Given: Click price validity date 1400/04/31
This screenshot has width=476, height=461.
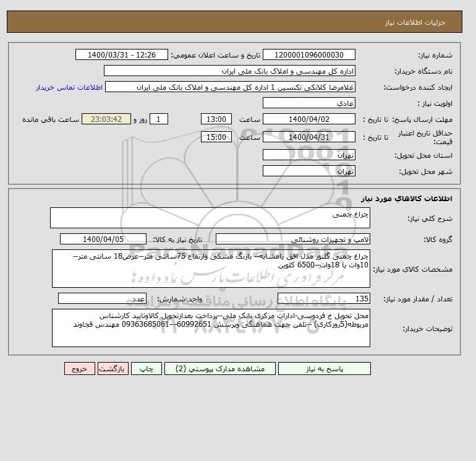Looking at the screenshot, I should pyautogui.click(x=308, y=137).
